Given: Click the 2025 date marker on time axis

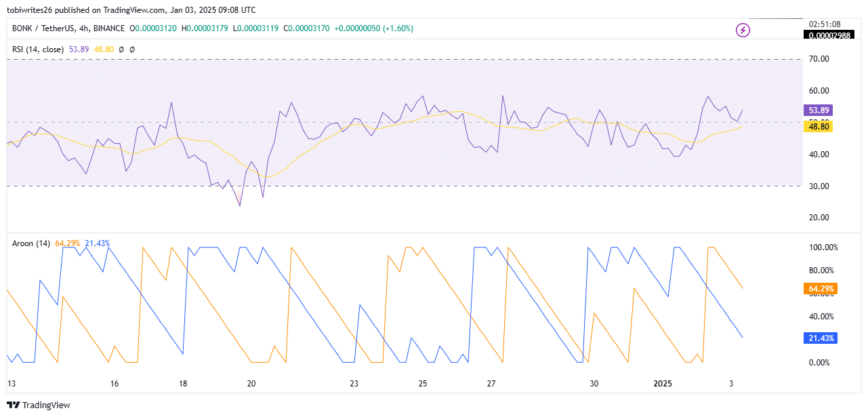Looking at the screenshot, I should [x=663, y=384].
